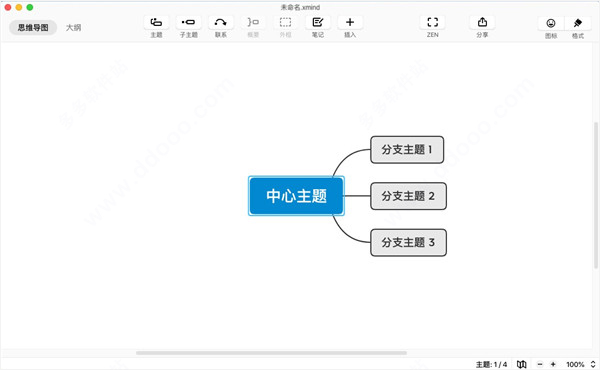Click the 100% zoom value
The image size is (600, 370).
(x=575, y=364)
